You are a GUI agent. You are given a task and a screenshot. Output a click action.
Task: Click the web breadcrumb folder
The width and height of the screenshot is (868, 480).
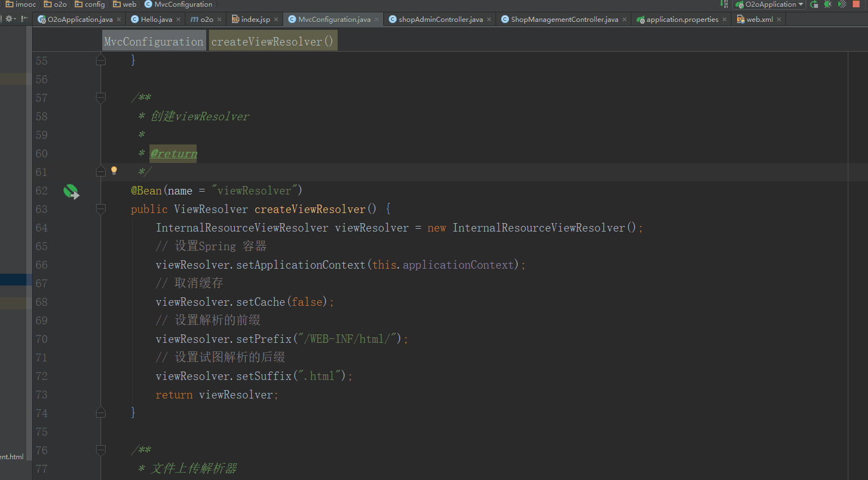pyautogui.click(x=125, y=4)
